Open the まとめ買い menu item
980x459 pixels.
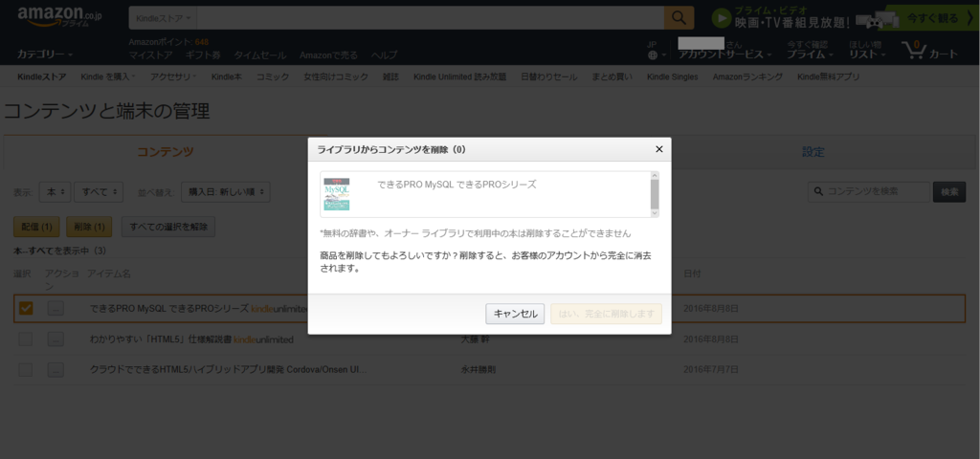612,76
